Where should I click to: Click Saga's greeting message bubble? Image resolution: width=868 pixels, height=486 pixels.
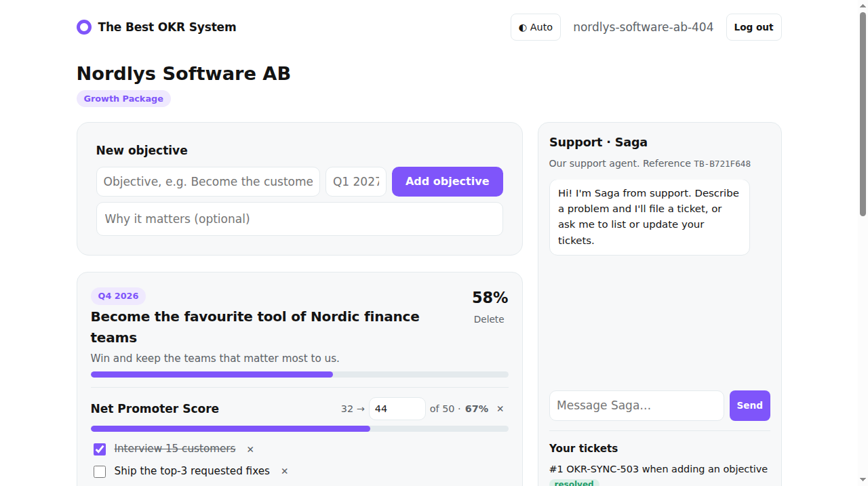[650, 217]
